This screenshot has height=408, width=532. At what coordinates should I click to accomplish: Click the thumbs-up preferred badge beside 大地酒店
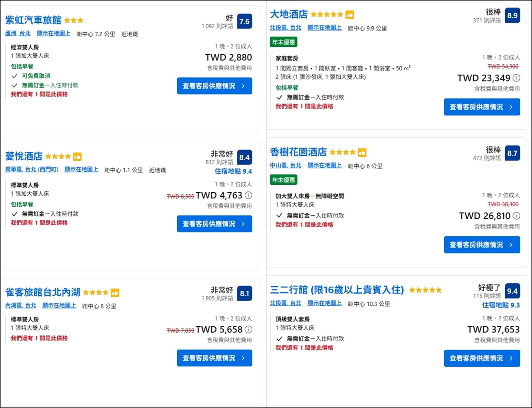(x=349, y=14)
